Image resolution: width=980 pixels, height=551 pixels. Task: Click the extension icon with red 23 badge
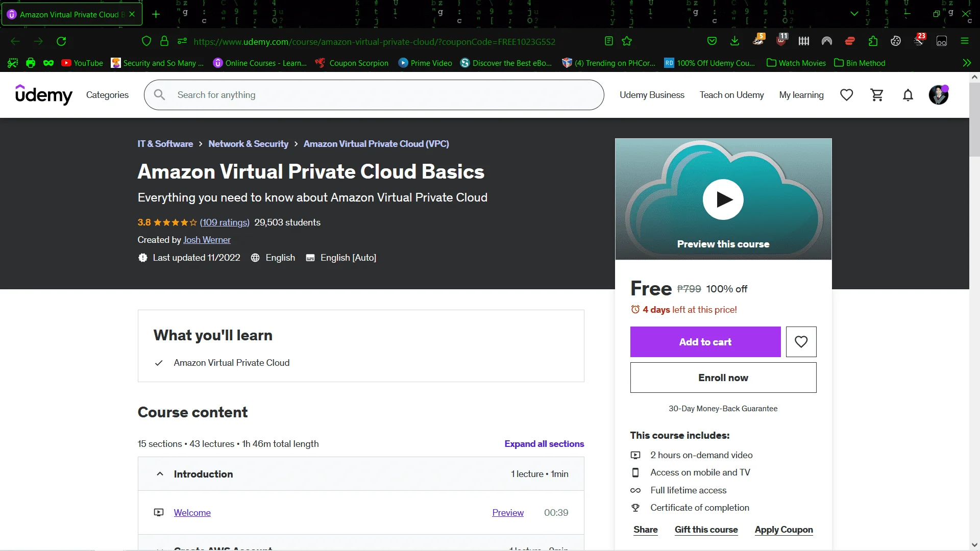pyautogui.click(x=919, y=40)
